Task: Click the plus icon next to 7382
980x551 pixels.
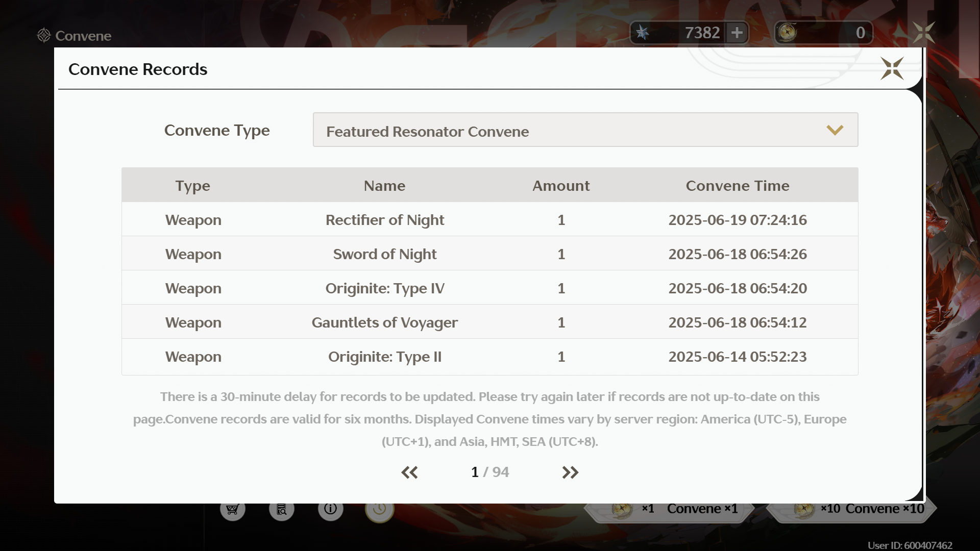Action: (x=737, y=33)
